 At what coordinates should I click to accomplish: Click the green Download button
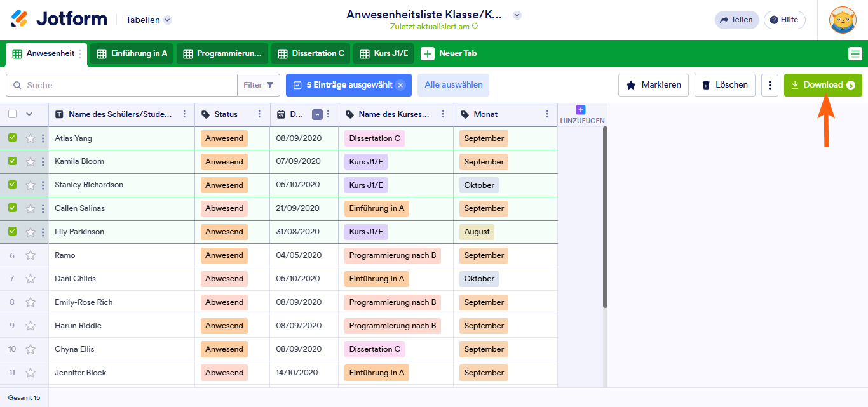click(822, 85)
